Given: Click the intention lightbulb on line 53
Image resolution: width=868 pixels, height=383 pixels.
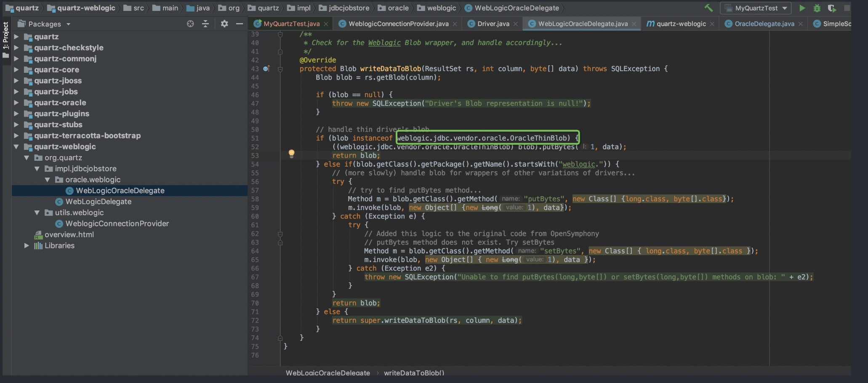Looking at the screenshot, I should pyautogui.click(x=291, y=154).
